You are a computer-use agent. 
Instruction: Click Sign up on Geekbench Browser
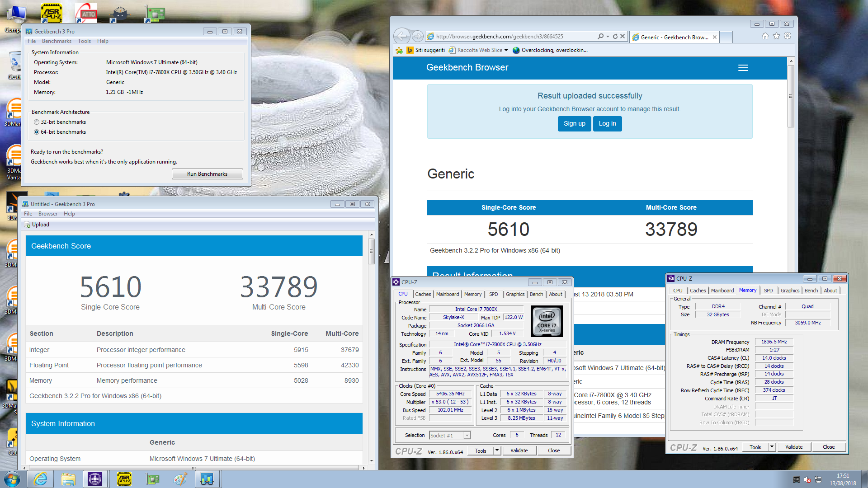coord(575,123)
